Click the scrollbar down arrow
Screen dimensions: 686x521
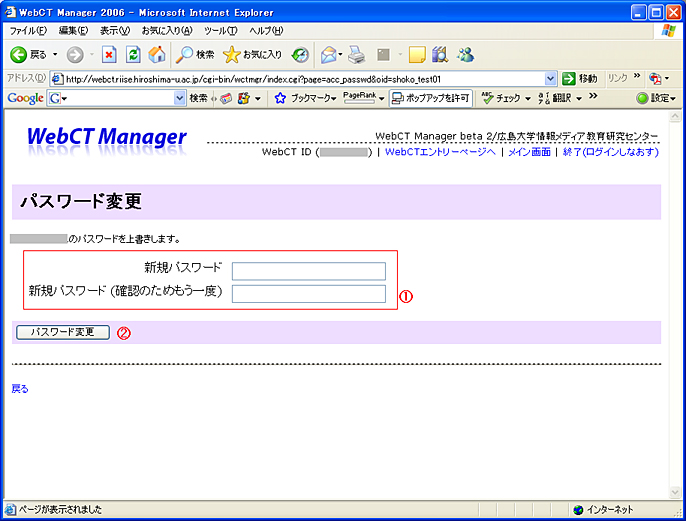[x=675, y=492]
